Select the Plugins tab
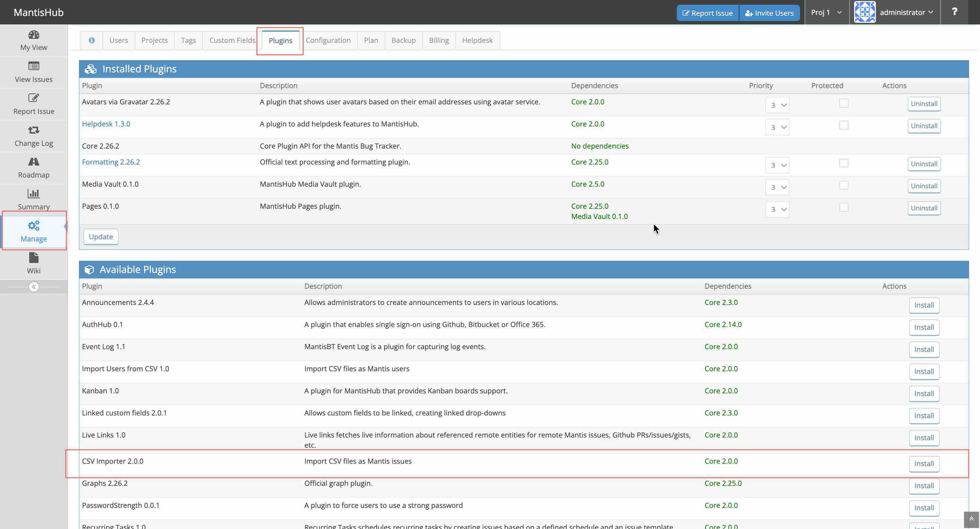The height and width of the screenshot is (529, 980). click(280, 40)
